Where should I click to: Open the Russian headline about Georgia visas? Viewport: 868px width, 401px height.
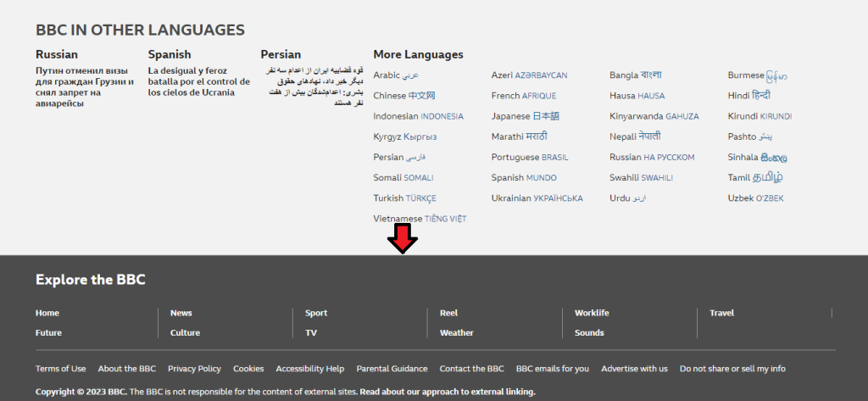[85, 87]
